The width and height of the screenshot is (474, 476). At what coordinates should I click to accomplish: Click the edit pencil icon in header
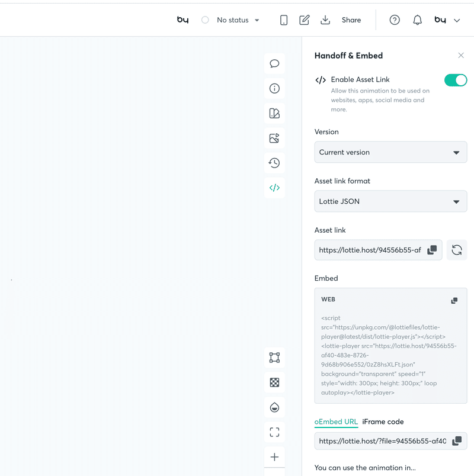pyautogui.click(x=304, y=20)
